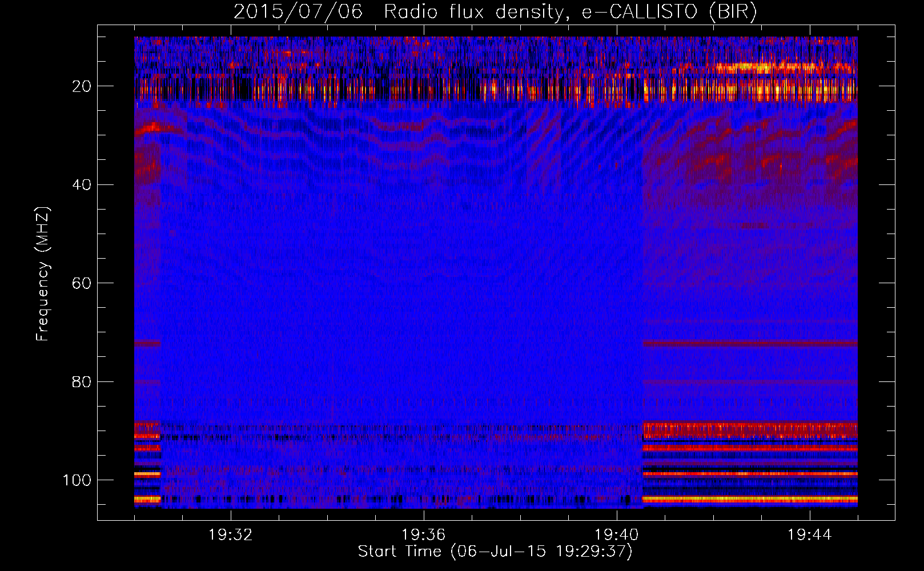Click the 'Frequency (MHZ)' axis label
924x571 pixels.
pos(43,274)
